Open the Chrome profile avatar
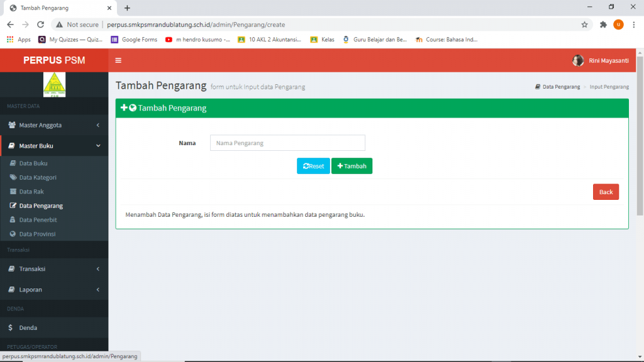 618,25
